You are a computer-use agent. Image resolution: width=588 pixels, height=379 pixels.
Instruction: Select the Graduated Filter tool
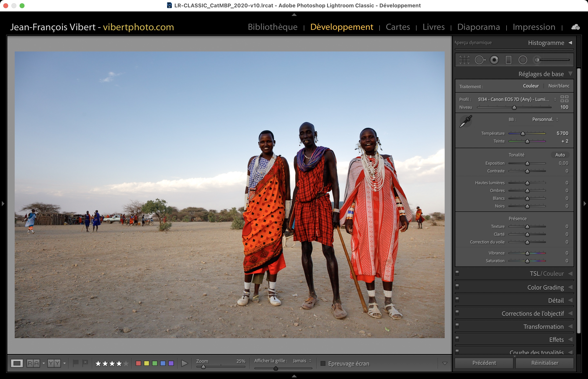pos(508,60)
